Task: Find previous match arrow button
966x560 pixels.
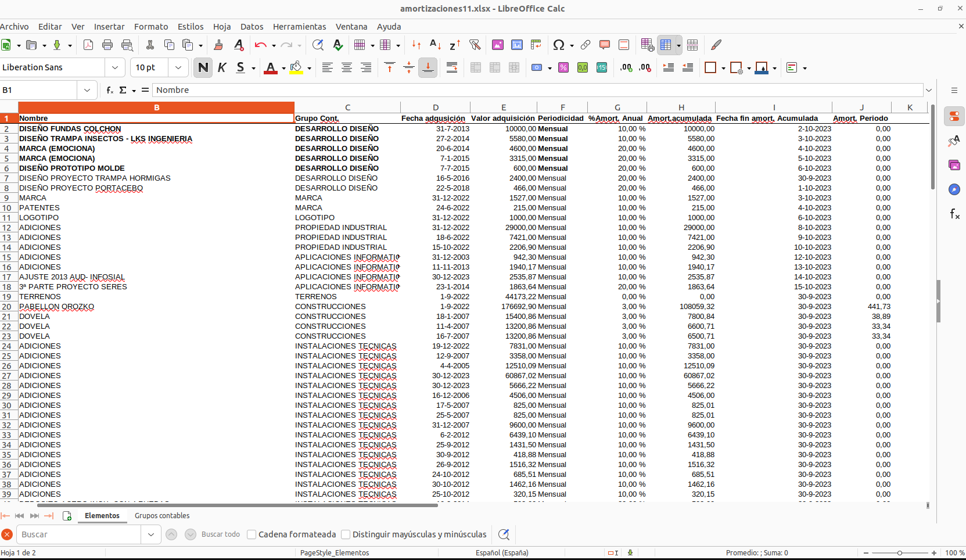Action: [171, 534]
